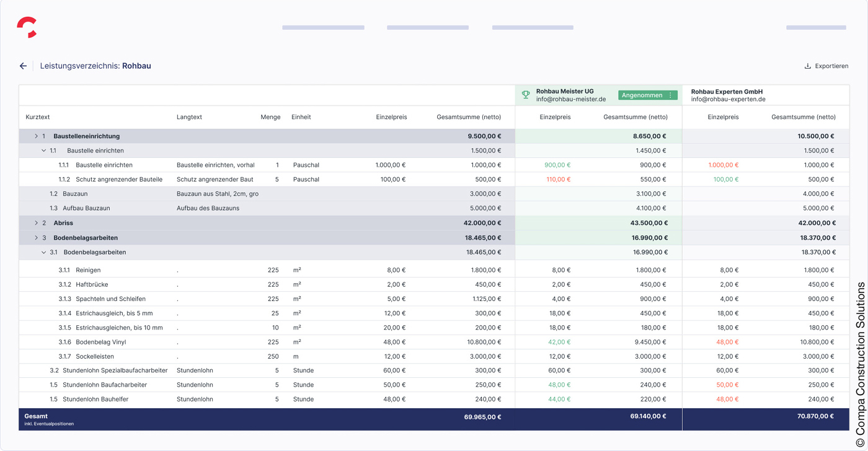Expand section 3 Bodenbelagsarbeiten
Viewport: 868px width, 451px height.
[x=36, y=237]
